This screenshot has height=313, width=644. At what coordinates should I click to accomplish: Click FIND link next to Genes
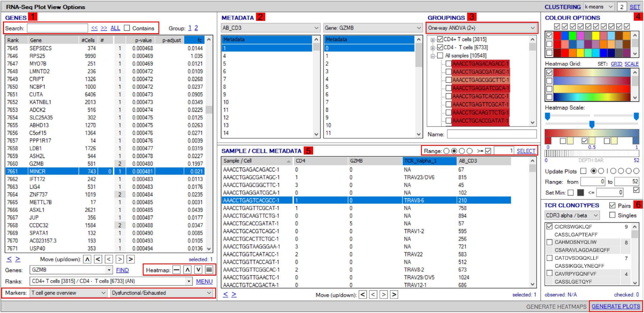click(122, 270)
